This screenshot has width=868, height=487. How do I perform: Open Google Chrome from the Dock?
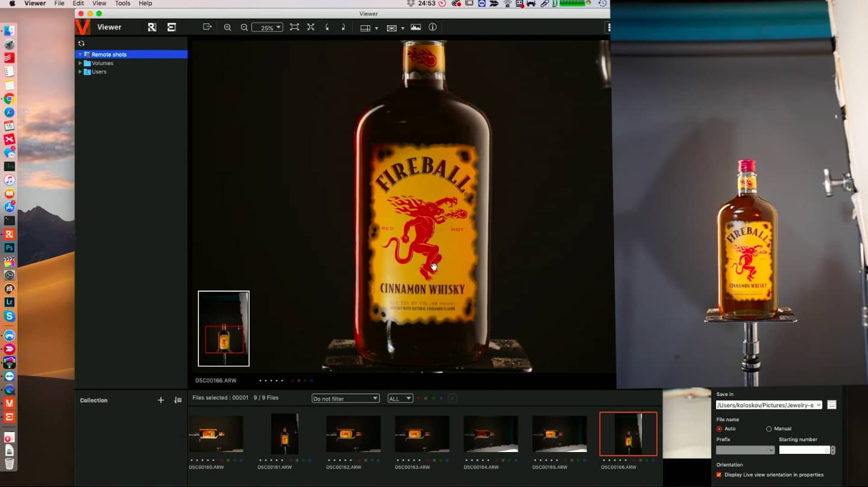click(9, 99)
